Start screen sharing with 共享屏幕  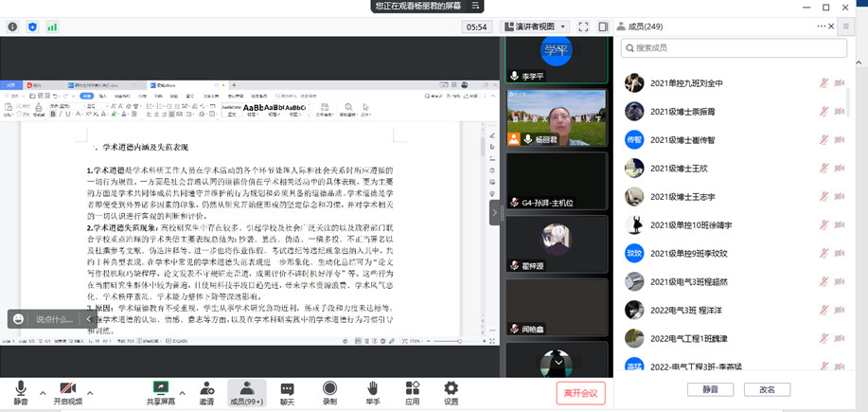(x=161, y=393)
